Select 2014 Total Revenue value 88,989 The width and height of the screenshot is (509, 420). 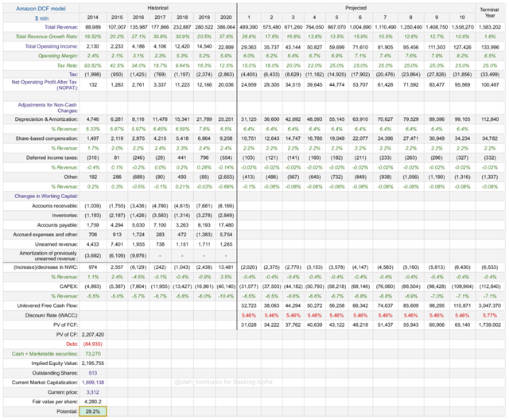[x=93, y=27]
